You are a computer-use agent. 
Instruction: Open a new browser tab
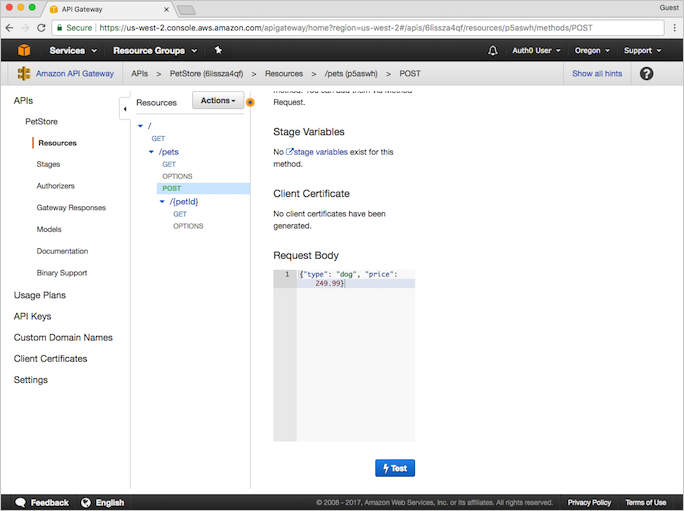(186, 10)
